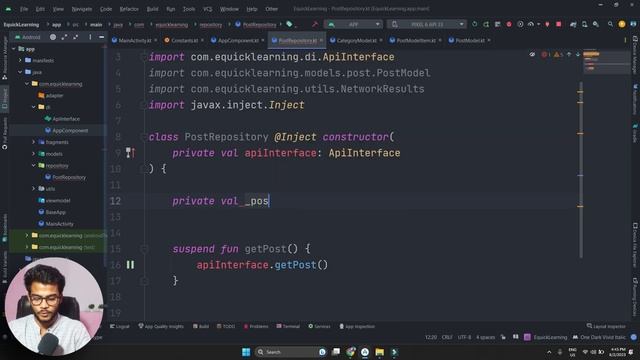
Task: Click the suspend call gutter icon on line 16
Action: coord(130,265)
